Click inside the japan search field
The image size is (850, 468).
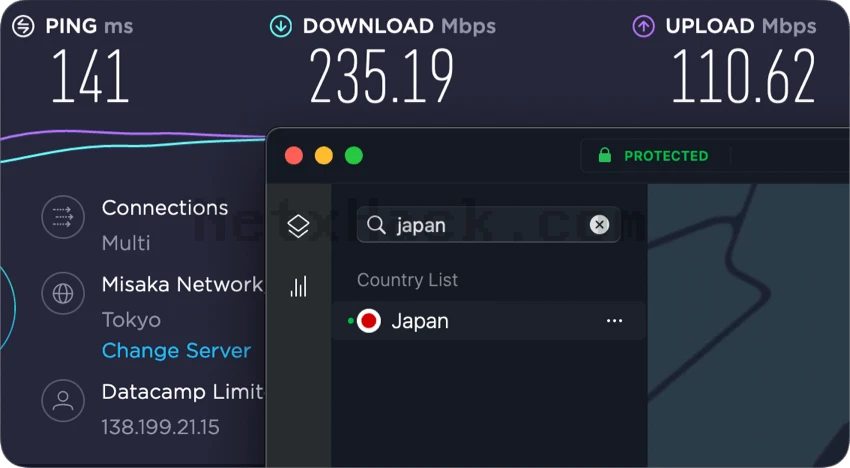488,225
